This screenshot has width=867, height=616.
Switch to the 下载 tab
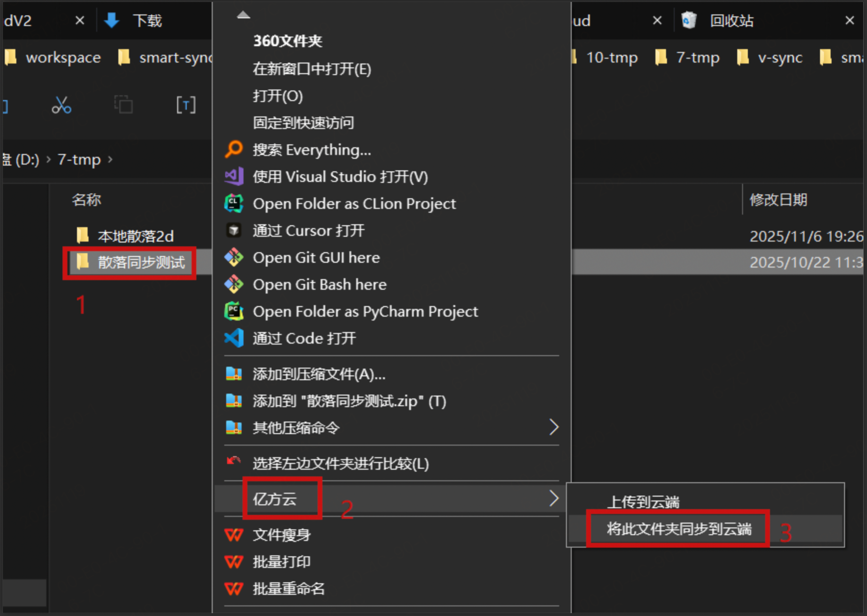pyautogui.click(x=147, y=21)
